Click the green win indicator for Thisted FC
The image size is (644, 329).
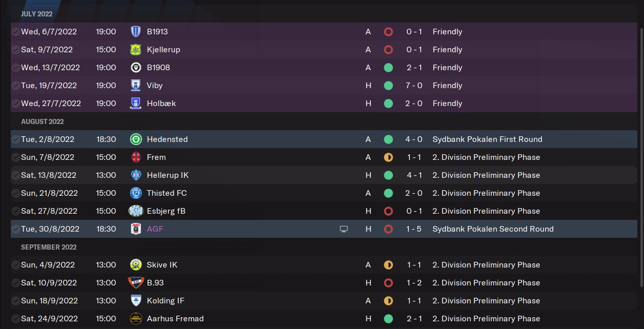click(x=388, y=193)
